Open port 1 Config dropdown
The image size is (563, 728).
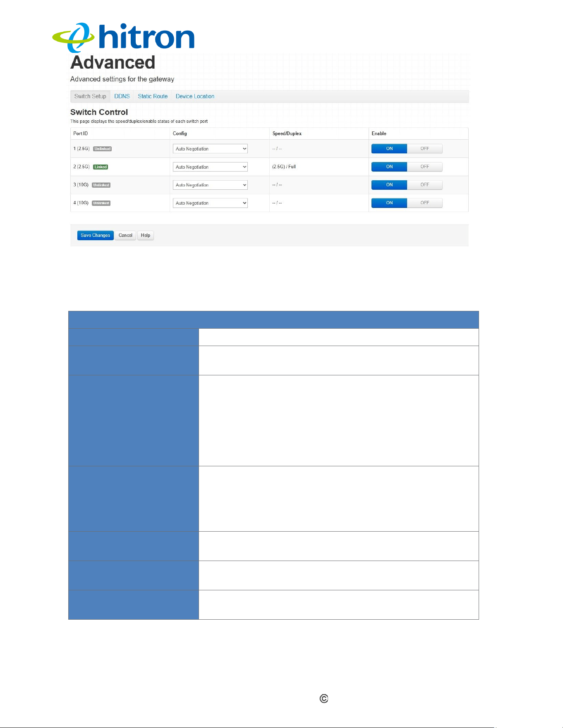pos(210,149)
